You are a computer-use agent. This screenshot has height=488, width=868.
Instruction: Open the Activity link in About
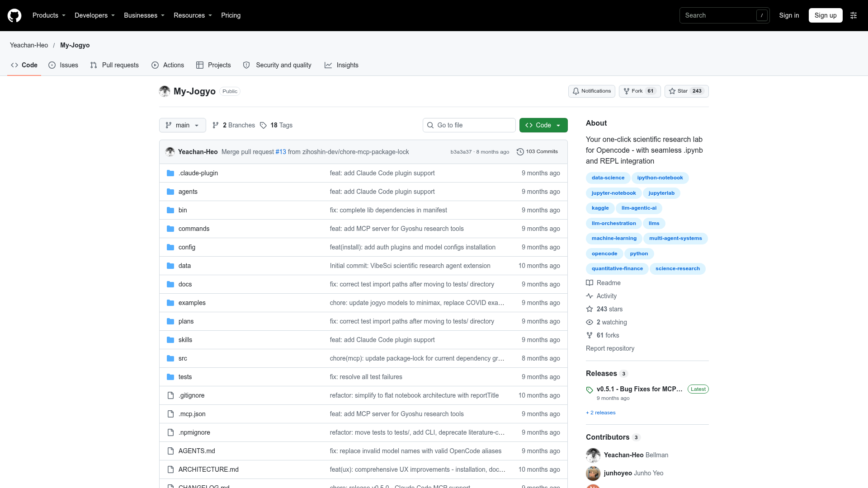tap(601, 296)
